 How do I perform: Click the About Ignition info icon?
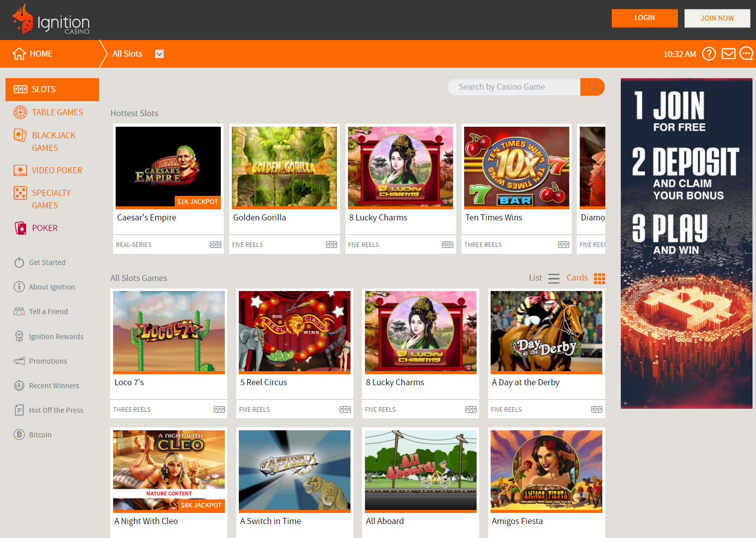point(19,287)
